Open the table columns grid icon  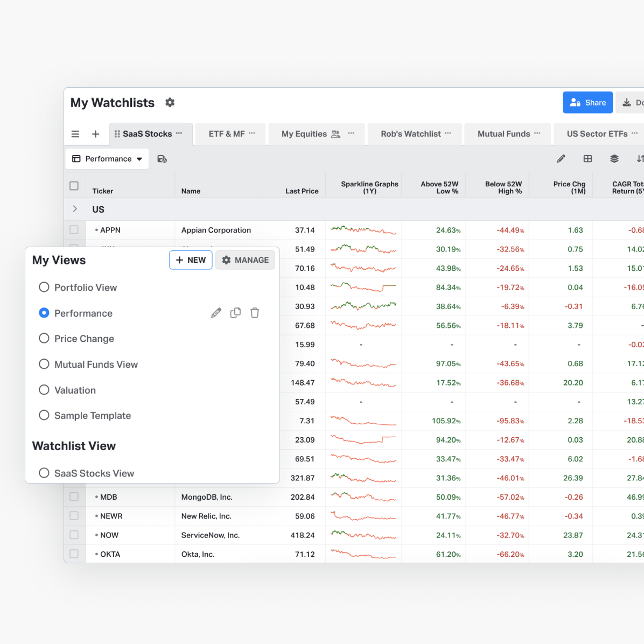pyautogui.click(x=587, y=159)
